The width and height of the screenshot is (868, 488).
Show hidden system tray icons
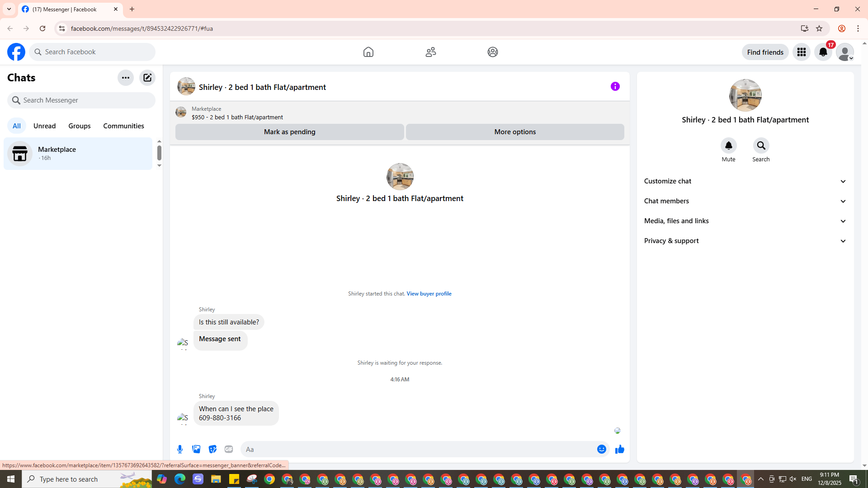pyautogui.click(x=761, y=479)
